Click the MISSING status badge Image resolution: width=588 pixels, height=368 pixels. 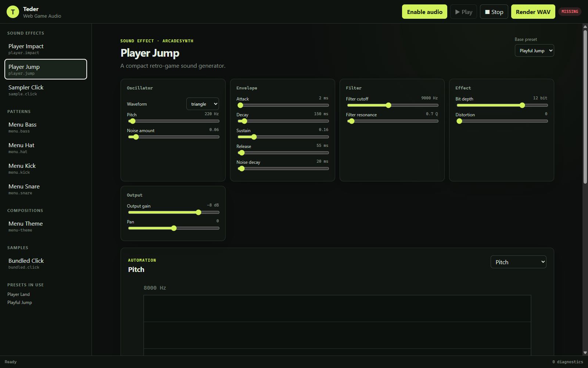coord(570,11)
